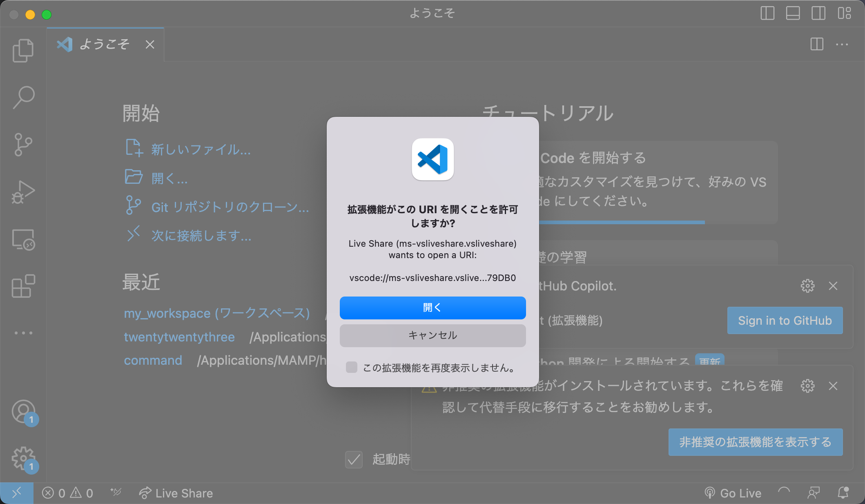Click the feedback person icon in the status bar
The image size is (865, 504).
point(814,493)
